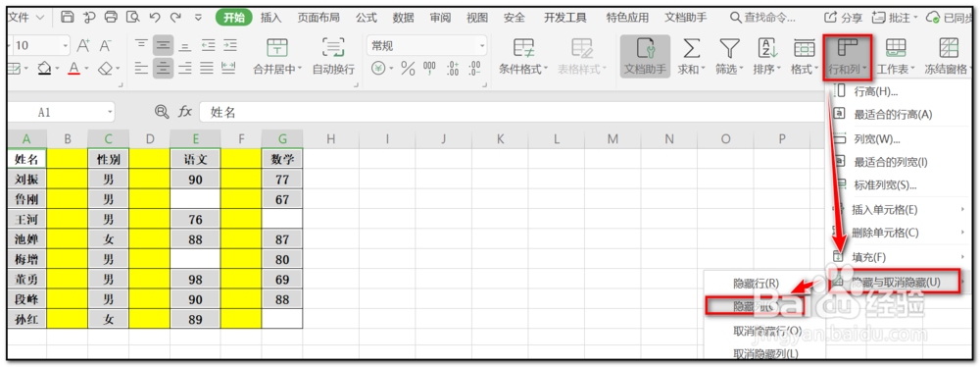The image size is (980, 367).
Task: Apply thousands separator format
Action: 430,69
